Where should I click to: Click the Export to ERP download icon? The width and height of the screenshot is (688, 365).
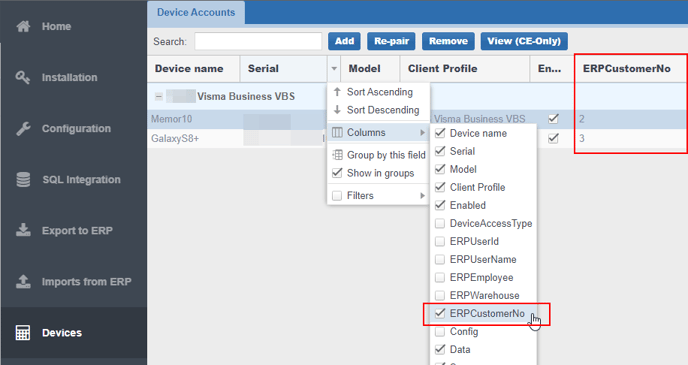coord(23,230)
